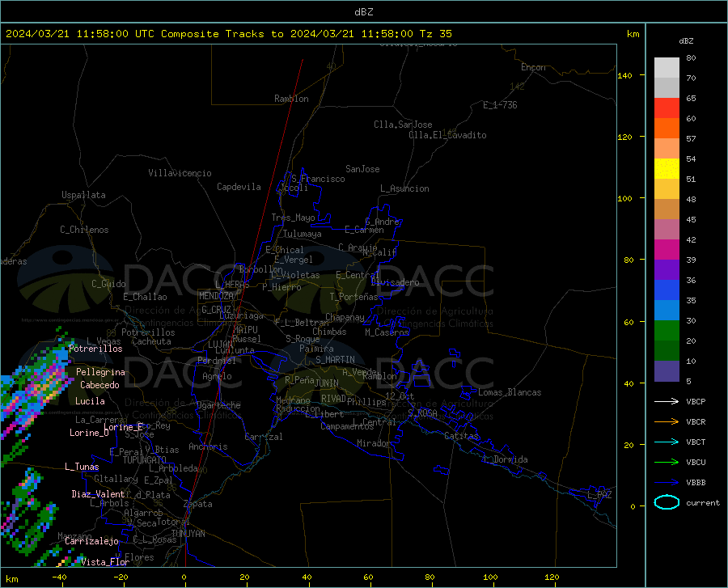Click the dBZ title at top
Image resolution: width=728 pixels, height=588 pixels.
click(x=363, y=12)
